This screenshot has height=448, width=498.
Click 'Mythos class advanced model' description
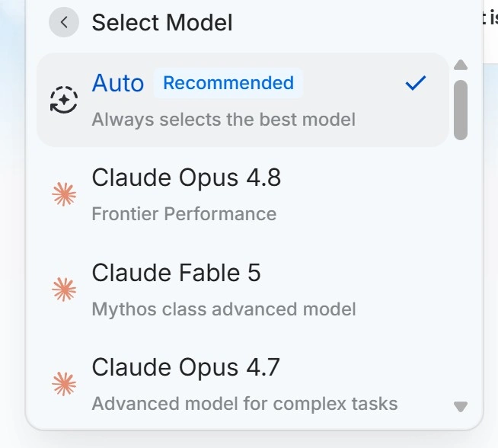point(224,309)
